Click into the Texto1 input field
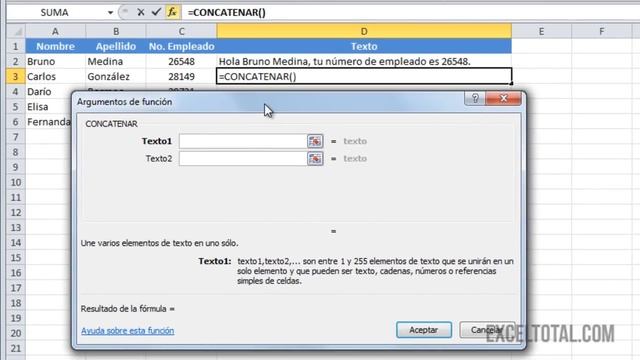The image size is (640, 360). 243,141
